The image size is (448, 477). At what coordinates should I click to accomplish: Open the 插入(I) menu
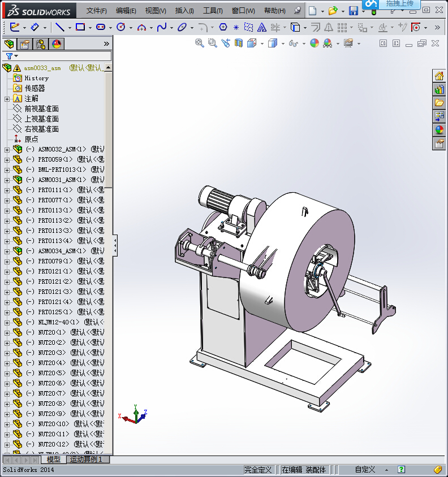coord(184,11)
